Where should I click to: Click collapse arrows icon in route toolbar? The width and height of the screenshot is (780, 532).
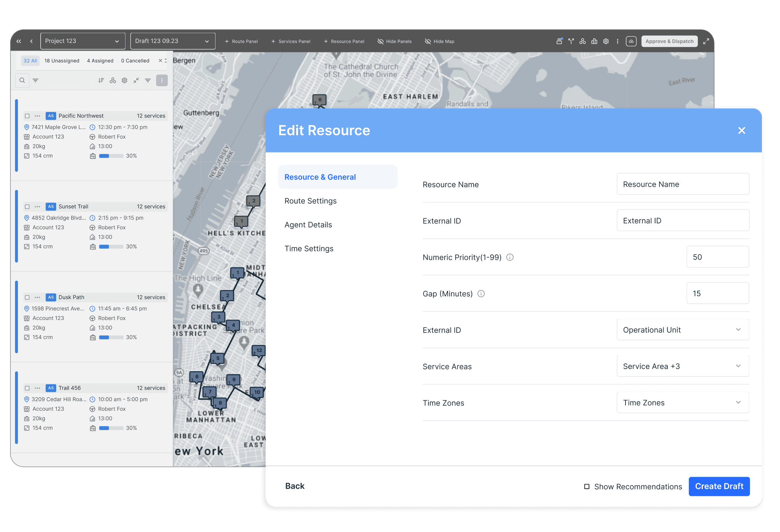136,80
